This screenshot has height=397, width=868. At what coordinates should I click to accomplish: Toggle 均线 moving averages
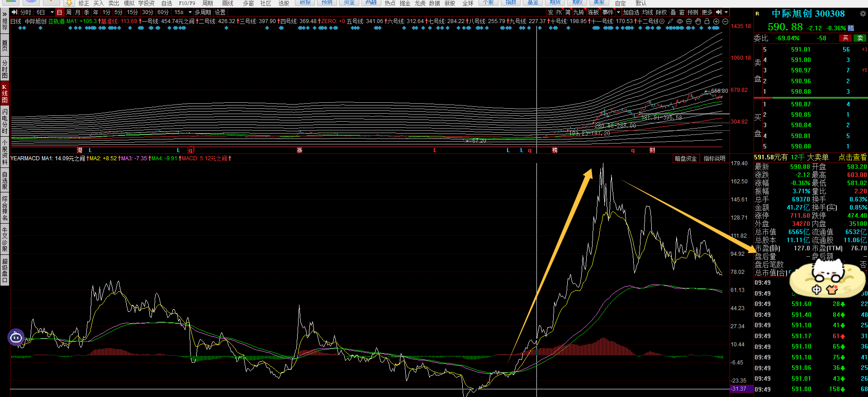click(x=648, y=12)
